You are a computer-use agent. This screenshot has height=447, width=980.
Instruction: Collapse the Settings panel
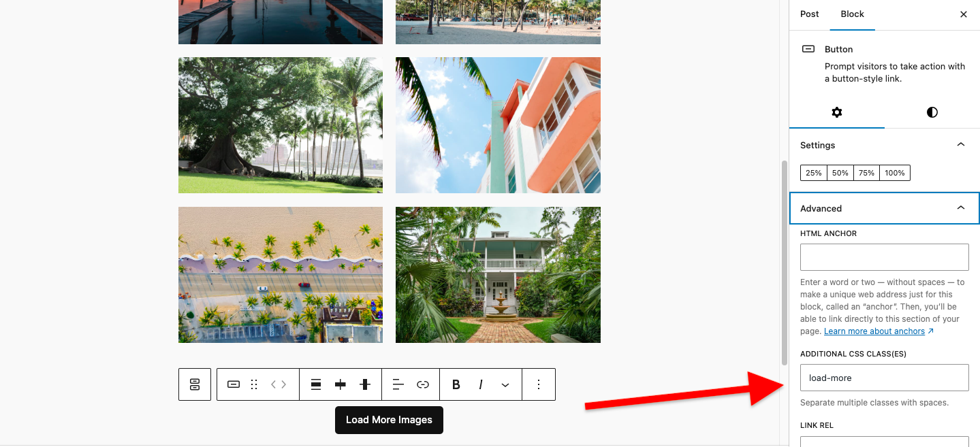tap(884, 145)
